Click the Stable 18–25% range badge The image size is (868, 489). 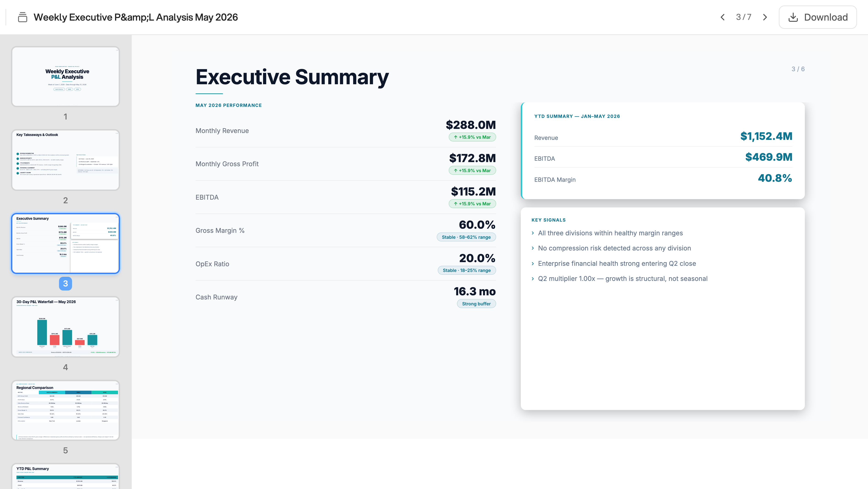click(467, 270)
